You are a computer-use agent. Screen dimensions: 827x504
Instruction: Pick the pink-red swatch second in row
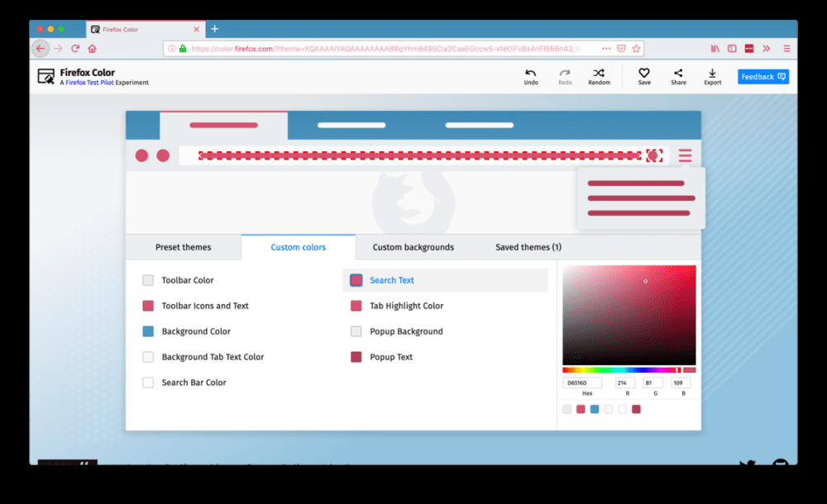coord(581,409)
